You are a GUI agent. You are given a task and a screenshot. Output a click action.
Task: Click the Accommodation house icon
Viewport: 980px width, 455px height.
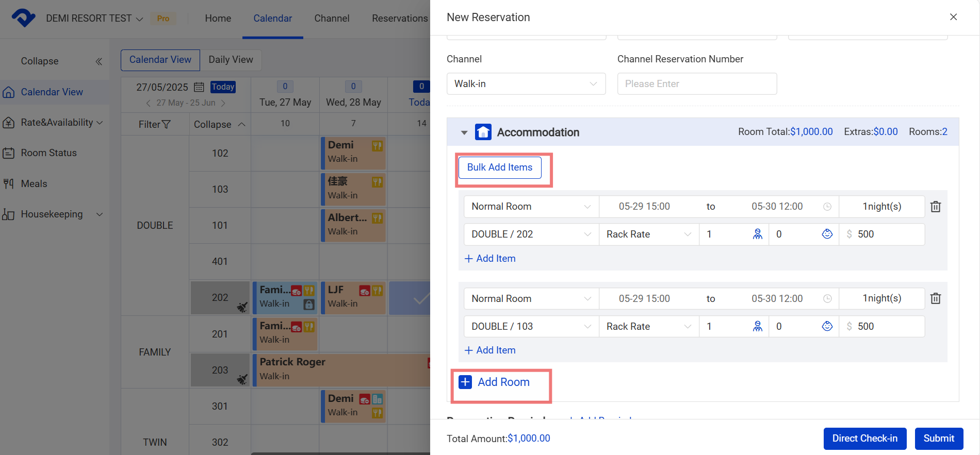[483, 132]
